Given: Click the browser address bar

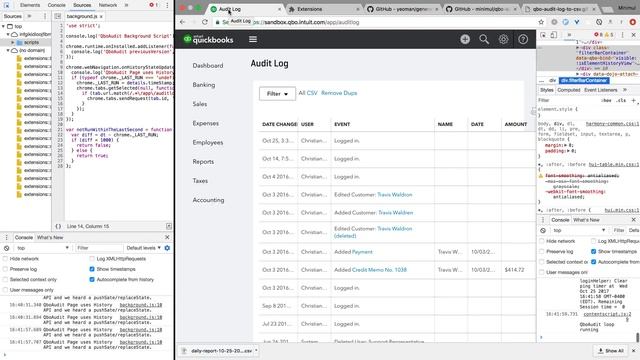Looking at the screenshot, I should [373, 22].
